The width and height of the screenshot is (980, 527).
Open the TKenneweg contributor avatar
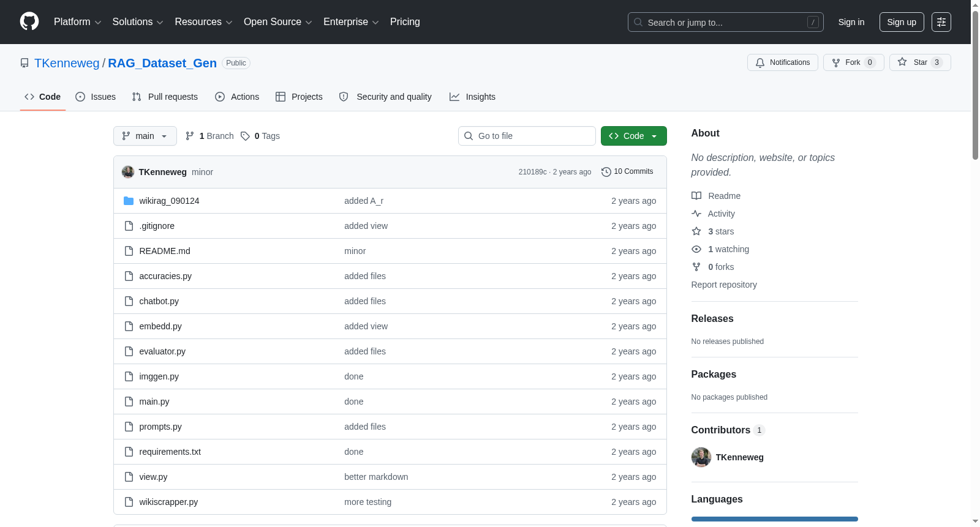[701, 457]
